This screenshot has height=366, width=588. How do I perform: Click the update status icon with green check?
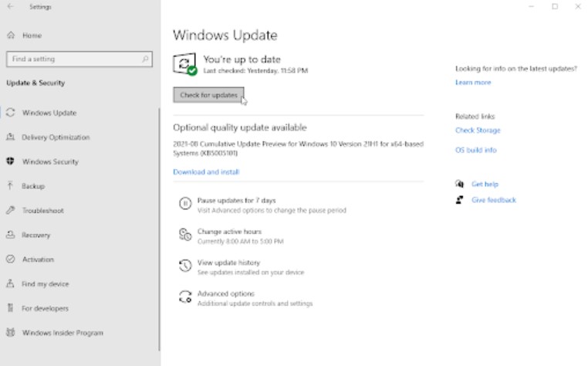point(185,64)
